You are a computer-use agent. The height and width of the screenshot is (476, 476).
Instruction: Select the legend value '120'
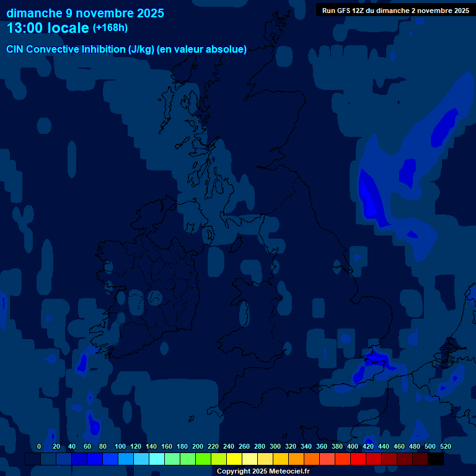(135, 446)
